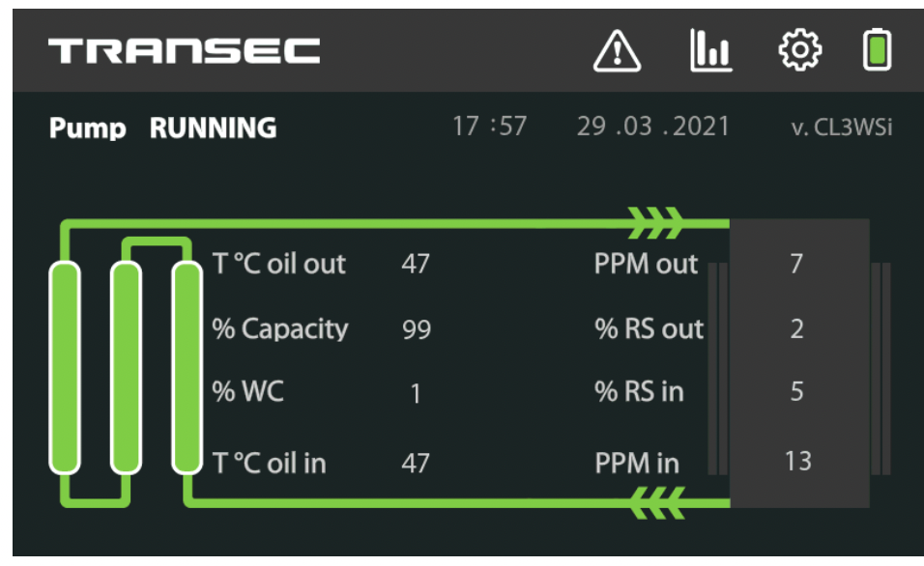Screen dimensions: 924x566
Task: Click the 17:57 time display
Action: pos(489,126)
